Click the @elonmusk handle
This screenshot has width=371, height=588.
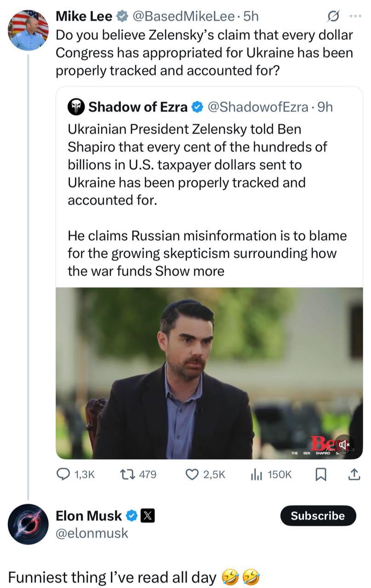(x=91, y=533)
